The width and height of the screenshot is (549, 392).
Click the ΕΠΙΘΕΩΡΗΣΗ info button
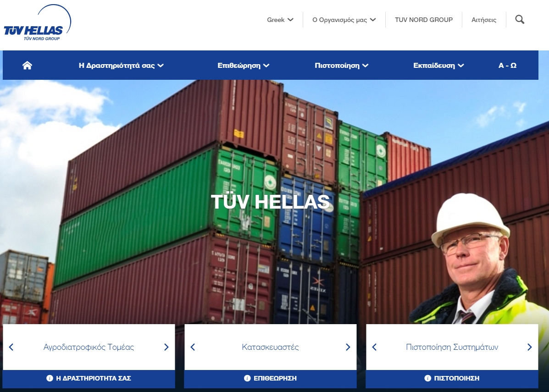(270, 378)
